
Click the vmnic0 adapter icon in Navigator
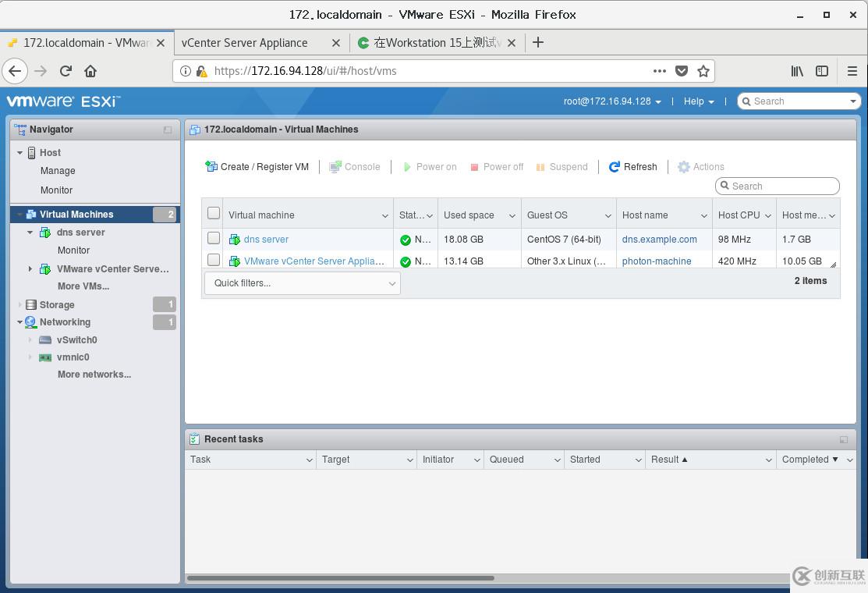[45, 357]
